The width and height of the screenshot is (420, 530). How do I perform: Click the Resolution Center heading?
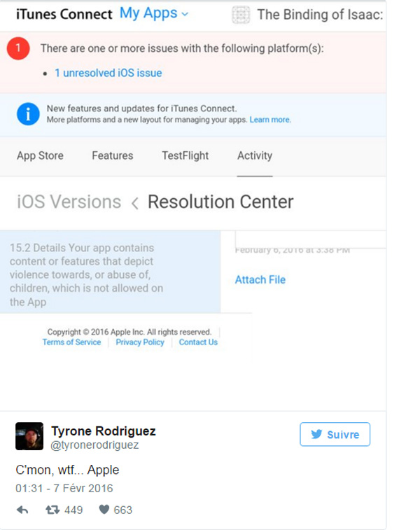pos(220,202)
